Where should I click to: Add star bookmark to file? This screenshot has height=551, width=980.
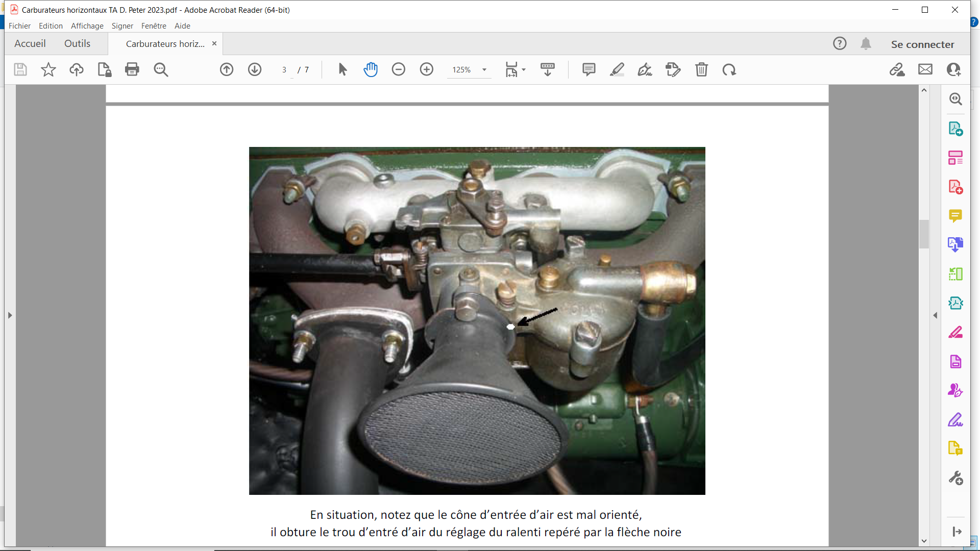pyautogui.click(x=48, y=69)
